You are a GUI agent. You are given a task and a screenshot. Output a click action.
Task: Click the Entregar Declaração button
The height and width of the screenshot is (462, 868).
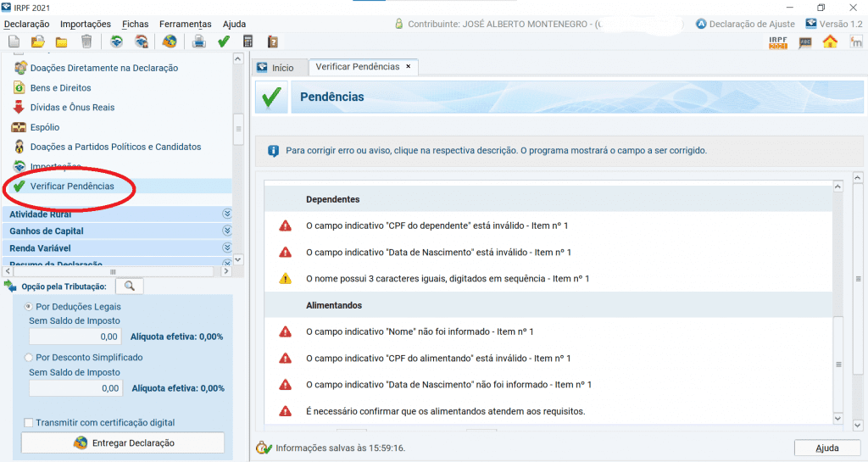123,443
